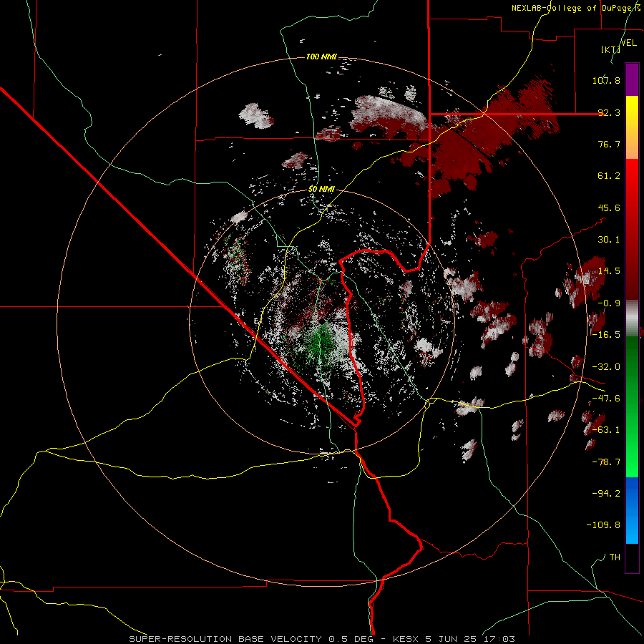Click the 50 NMI range ring label
This screenshot has height=644, width=644.
coord(321,189)
